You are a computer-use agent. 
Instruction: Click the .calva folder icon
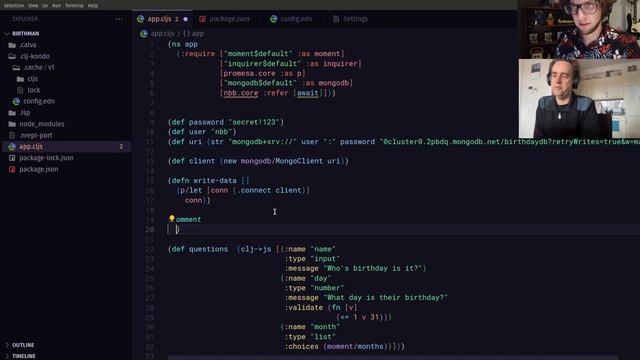[12, 45]
